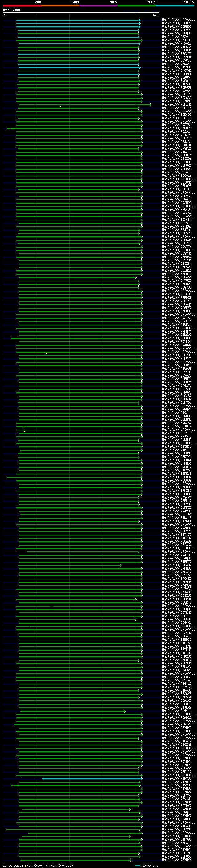Select hit label UniRef100_Q7XY96
The image size is (197, 868).
177,40
